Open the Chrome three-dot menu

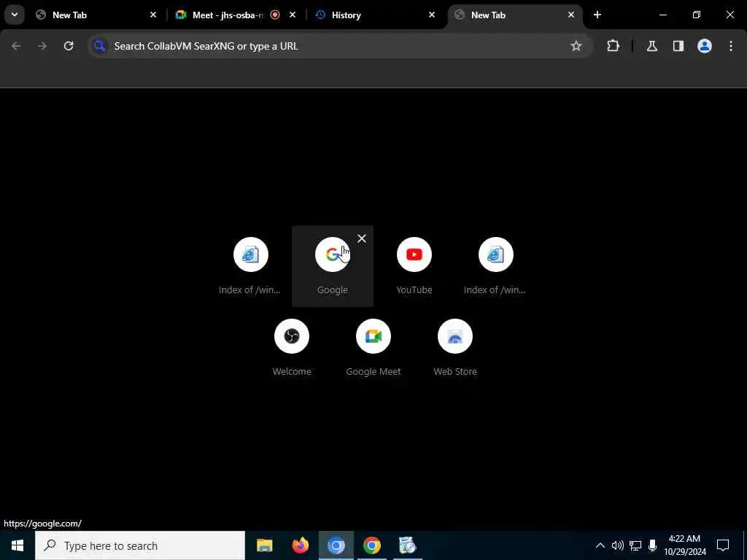point(731,46)
